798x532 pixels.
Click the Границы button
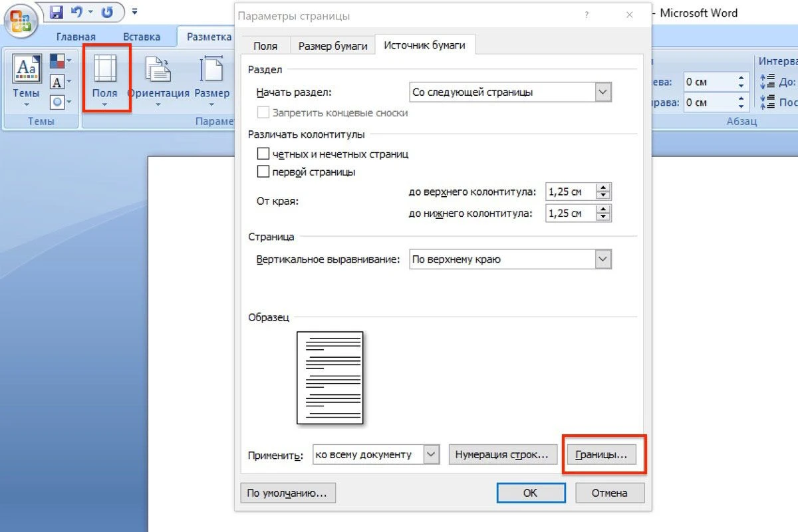(601, 455)
